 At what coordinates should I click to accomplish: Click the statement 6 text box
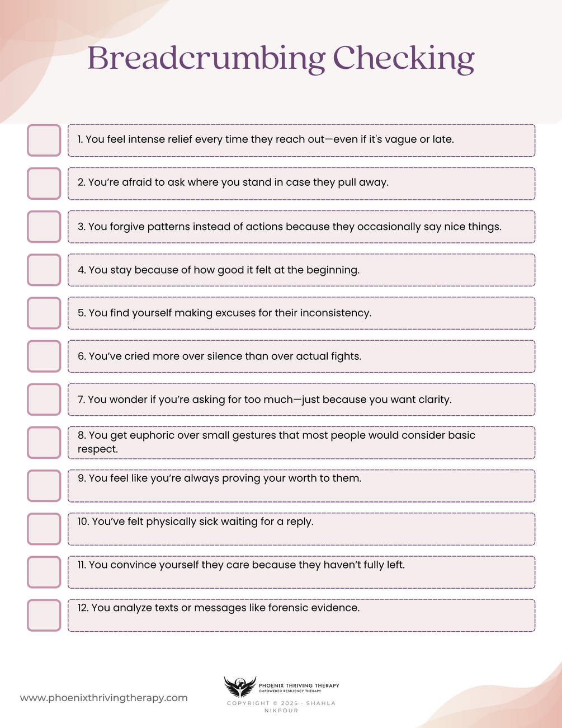coord(301,356)
